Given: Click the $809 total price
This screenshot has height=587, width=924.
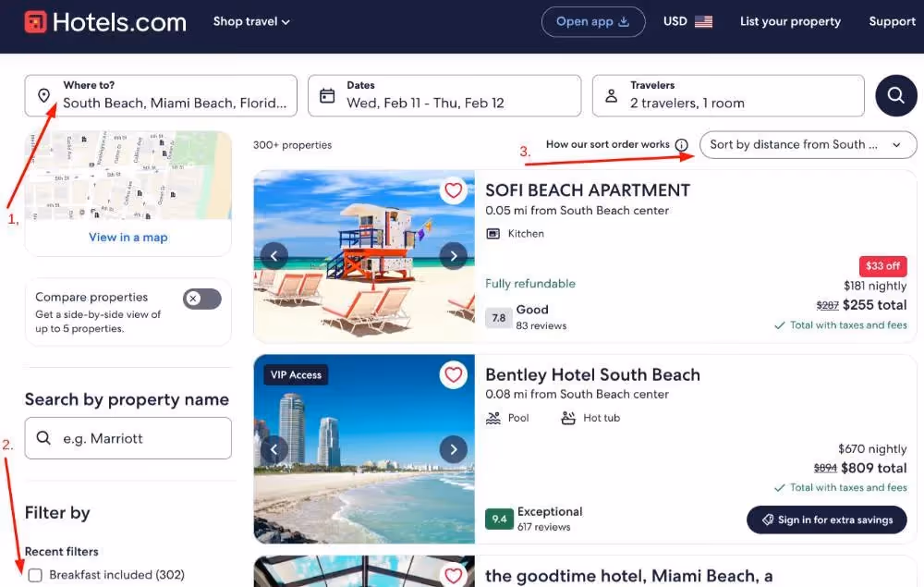Looking at the screenshot, I should [874, 468].
